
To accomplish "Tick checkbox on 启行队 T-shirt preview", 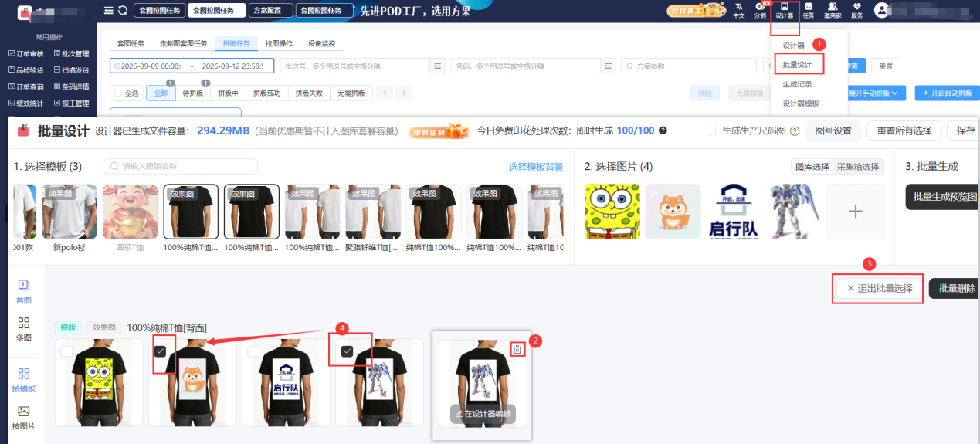I will click(x=253, y=351).
